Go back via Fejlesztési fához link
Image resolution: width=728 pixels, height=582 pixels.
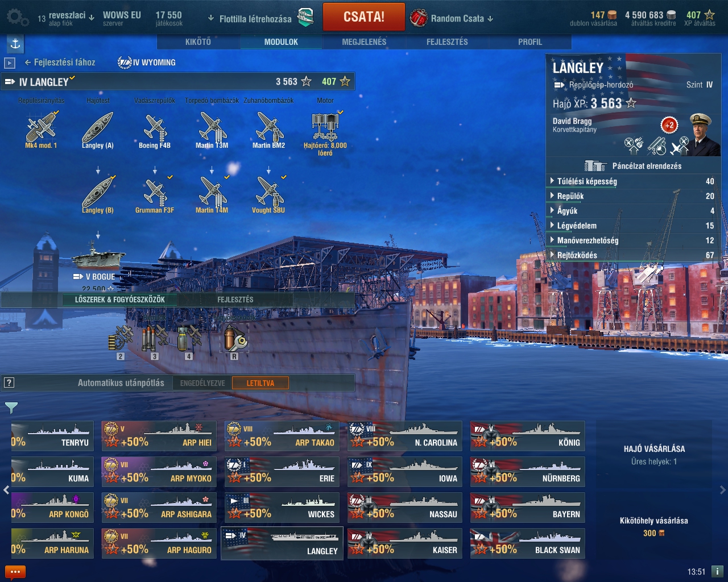tap(60, 63)
